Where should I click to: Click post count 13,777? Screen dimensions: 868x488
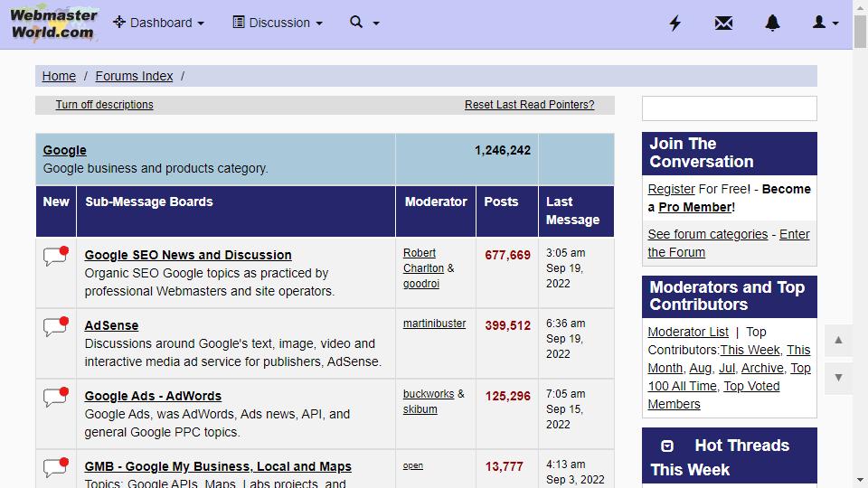[x=504, y=466]
